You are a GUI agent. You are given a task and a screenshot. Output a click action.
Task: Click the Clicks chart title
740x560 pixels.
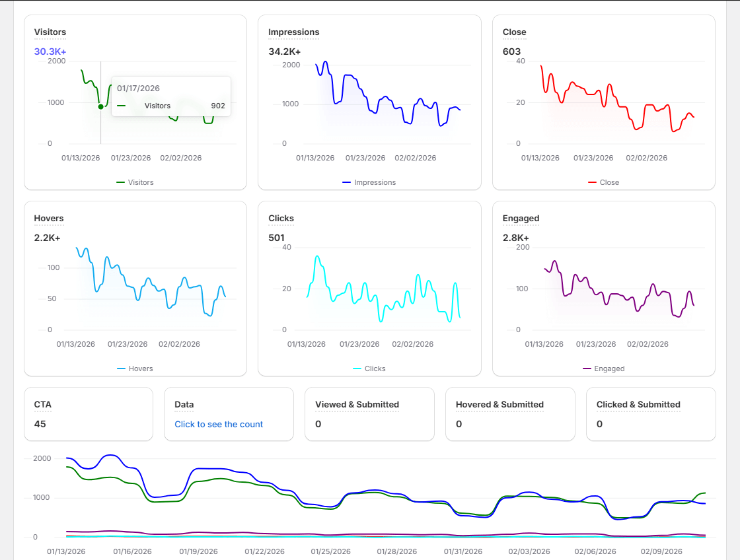point(280,218)
